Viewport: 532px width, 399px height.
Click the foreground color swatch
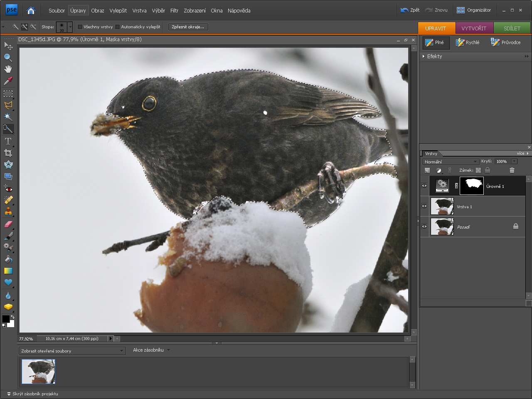[x=5, y=319]
